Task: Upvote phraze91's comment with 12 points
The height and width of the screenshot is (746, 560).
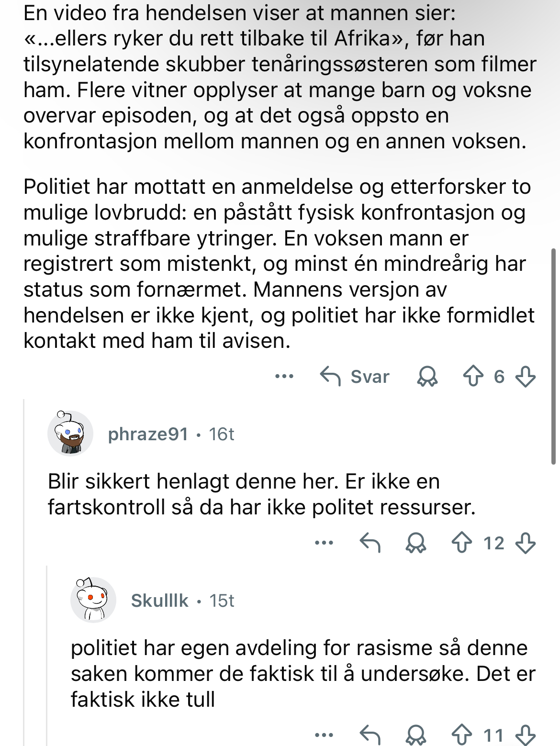Action: [x=462, y=543]
